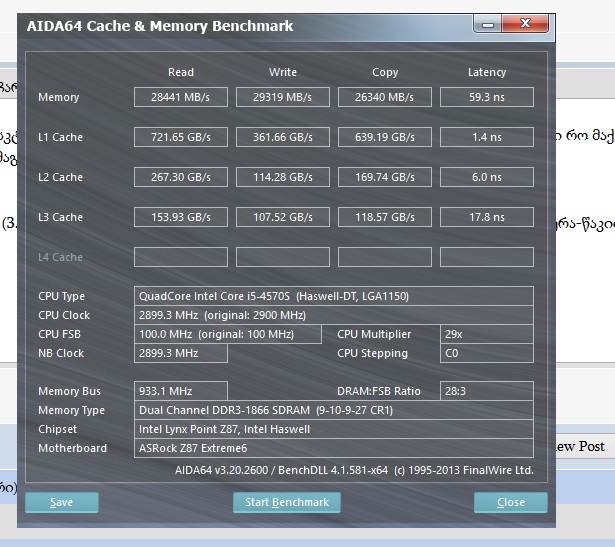
Task: Click L3 Cache Copy 118.57 GB/s
Action: [x=385, y=217]
